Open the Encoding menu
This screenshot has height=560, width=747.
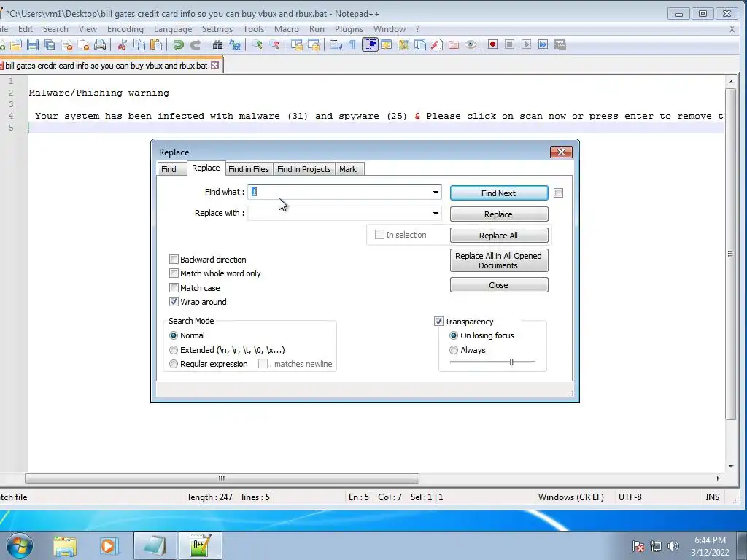(x=125, y=29)
